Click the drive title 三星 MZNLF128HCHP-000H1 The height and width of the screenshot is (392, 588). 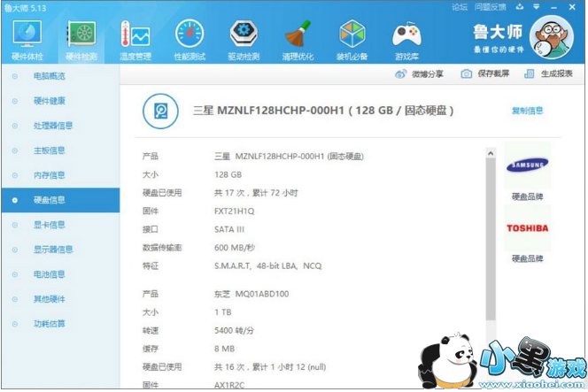[268, 111]
